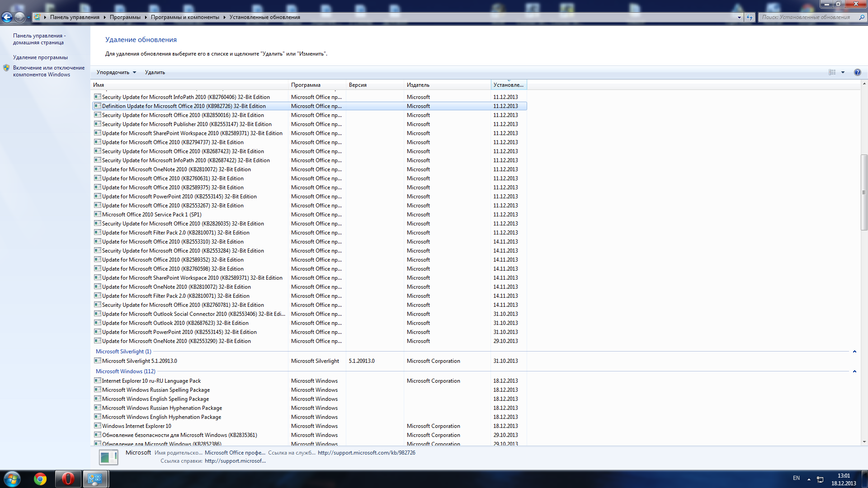Screen dimensions: 868x488
Task: Select Программы breadcrumb segment
Action: pyautogui.click(x=125, y=17)
